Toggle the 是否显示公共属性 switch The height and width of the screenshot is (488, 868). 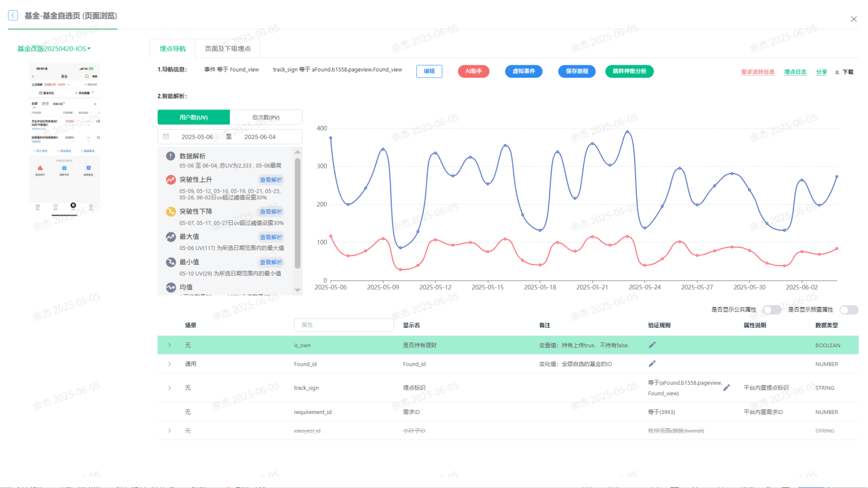pyautogui.click(x=771, y=310)
